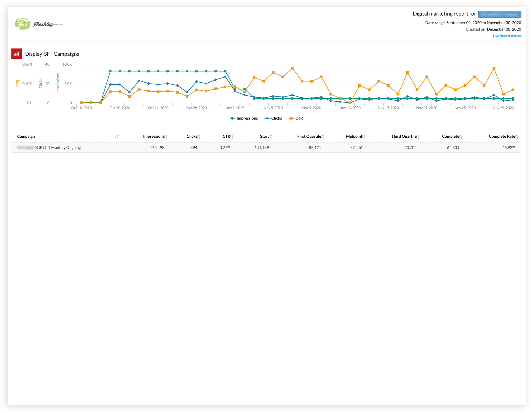Click the sort icon on Start column

click(271, 136)
